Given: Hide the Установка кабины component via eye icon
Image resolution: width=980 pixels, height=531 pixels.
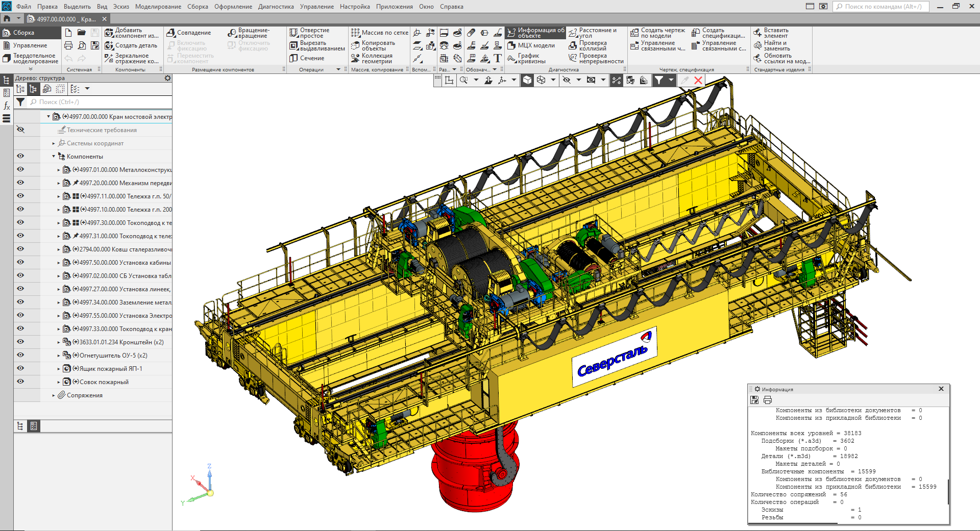Looking at the screenshot, I should (20, 262).
